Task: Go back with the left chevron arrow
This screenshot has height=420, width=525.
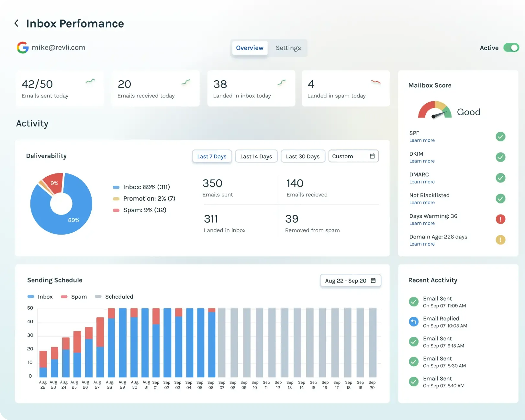Action: (x=17, y=23)
